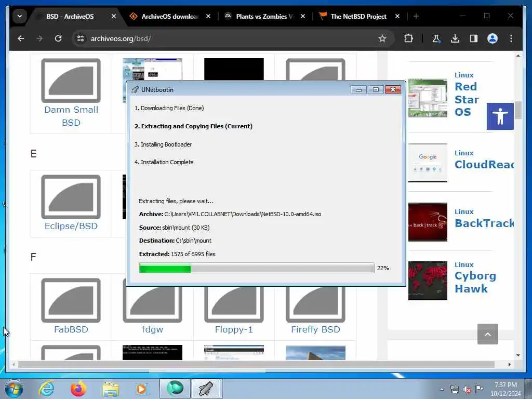Viewport: 532px width, 399px height.
Task: Open the Cyborg Hawk sidebar link
Action: click(475, 282)
